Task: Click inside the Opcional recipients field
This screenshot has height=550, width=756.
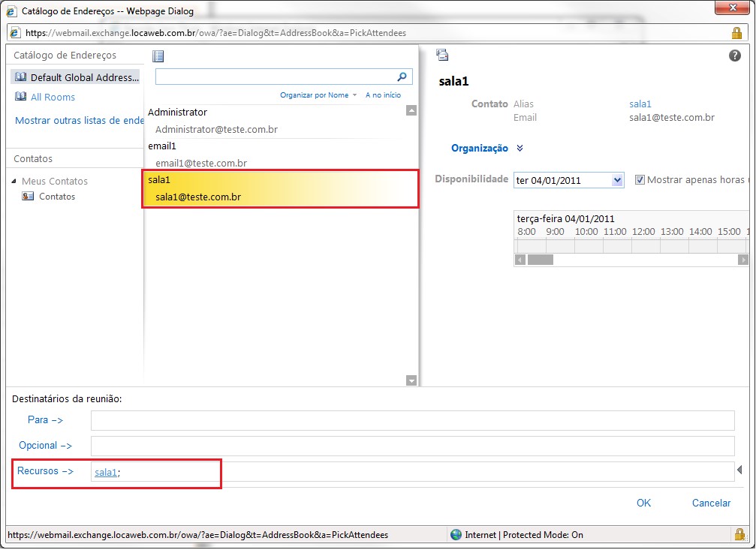Action: [412, 446]
